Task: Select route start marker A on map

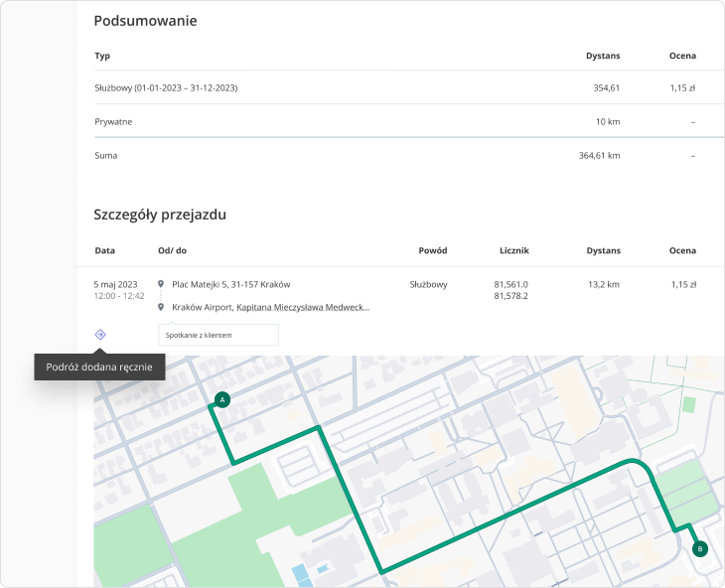Action: (221, 400)
